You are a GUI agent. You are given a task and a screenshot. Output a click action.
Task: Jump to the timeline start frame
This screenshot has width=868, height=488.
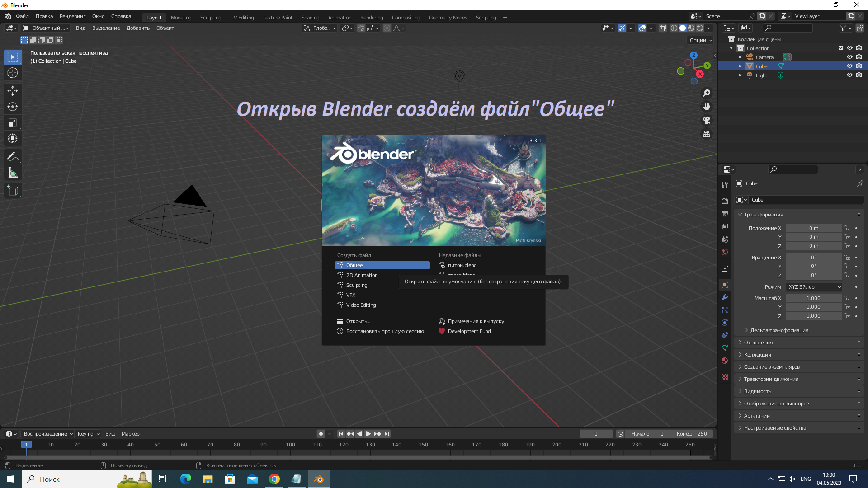[341, 434]
